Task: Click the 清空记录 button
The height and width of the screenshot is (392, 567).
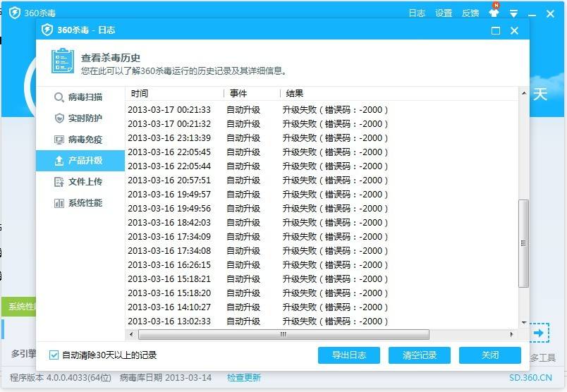Action: tap(420, 355)
